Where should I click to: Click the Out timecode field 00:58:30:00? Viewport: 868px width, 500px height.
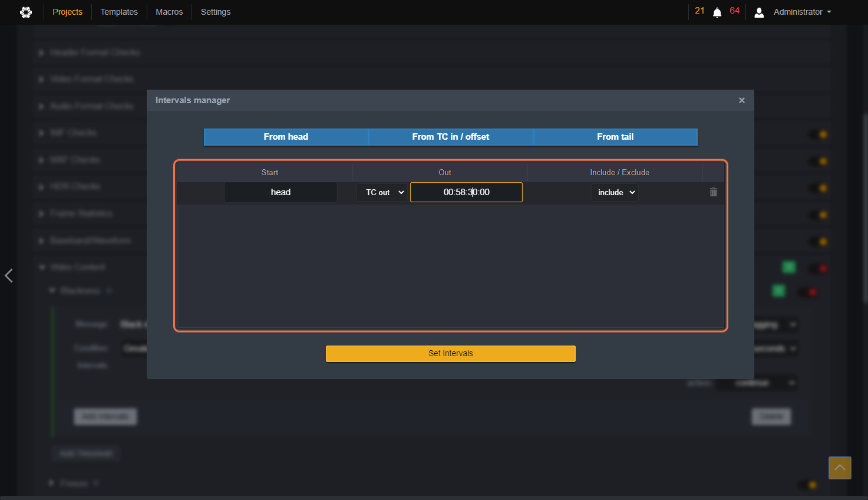pyautogui.click(x=466, y=192)
